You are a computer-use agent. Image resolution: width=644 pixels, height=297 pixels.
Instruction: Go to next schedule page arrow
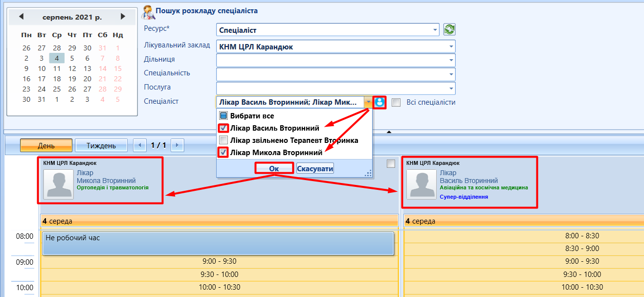178,145
